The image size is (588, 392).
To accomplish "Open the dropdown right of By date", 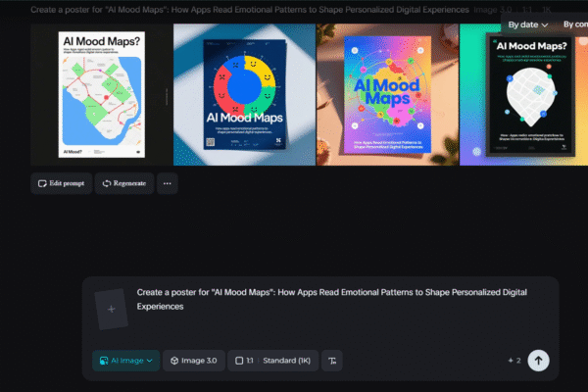I will (x=573, y=25).
